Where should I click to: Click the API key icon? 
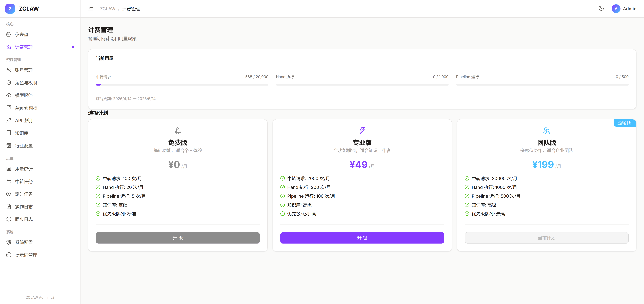[9, 120]
